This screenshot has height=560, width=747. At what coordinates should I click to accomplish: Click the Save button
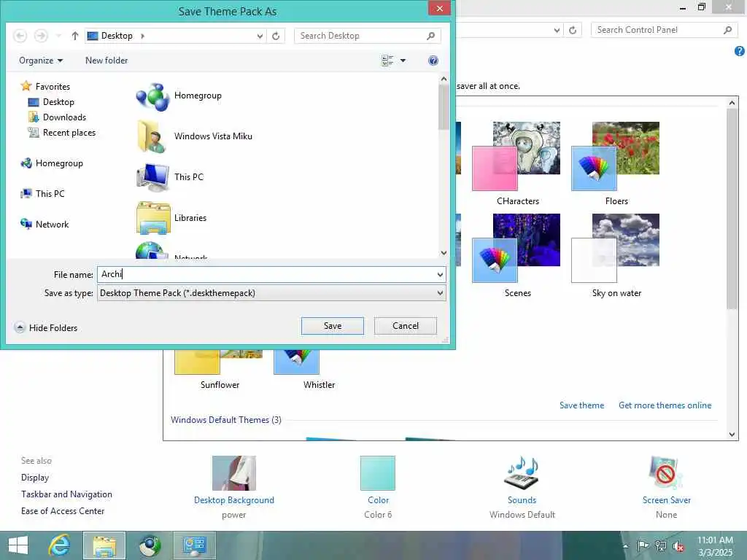pyautogui.click(x=333, y=326)
